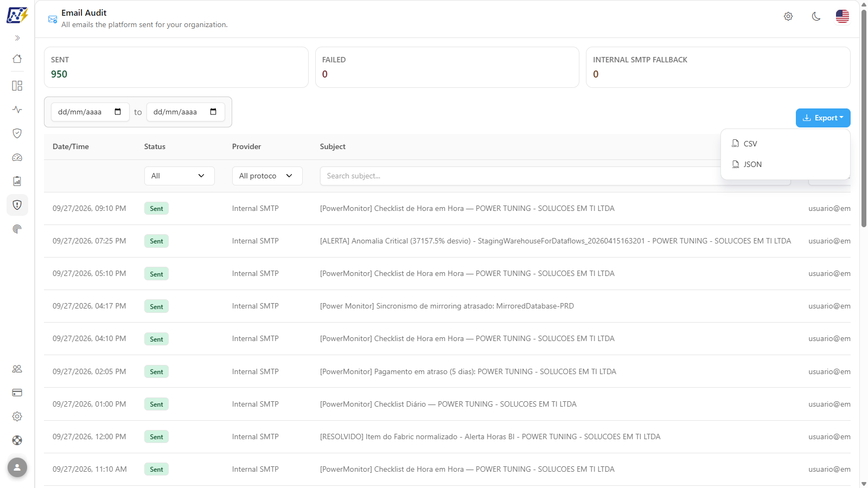Open the users icon in the sidebar
Viewport: 868px width, 488px height.
[x=17, y=369]
